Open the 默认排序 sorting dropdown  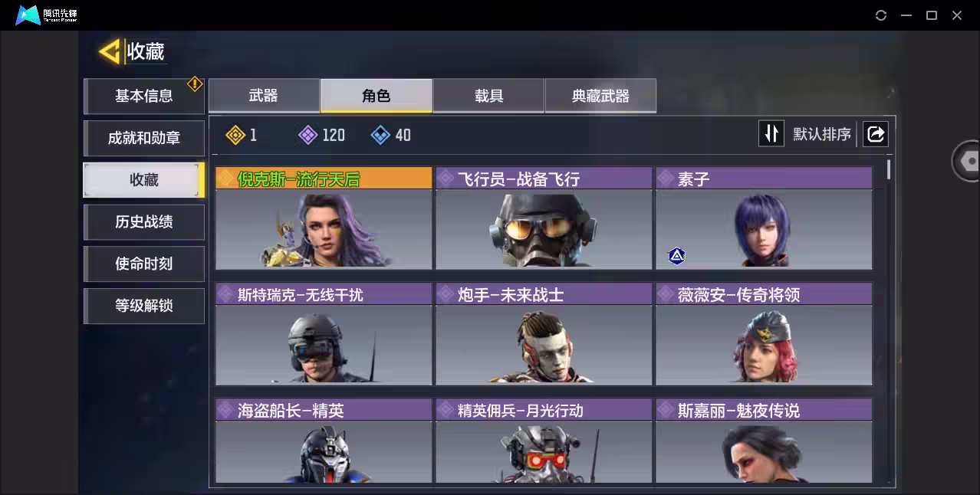pyautogui.click(x=822, y=134)
